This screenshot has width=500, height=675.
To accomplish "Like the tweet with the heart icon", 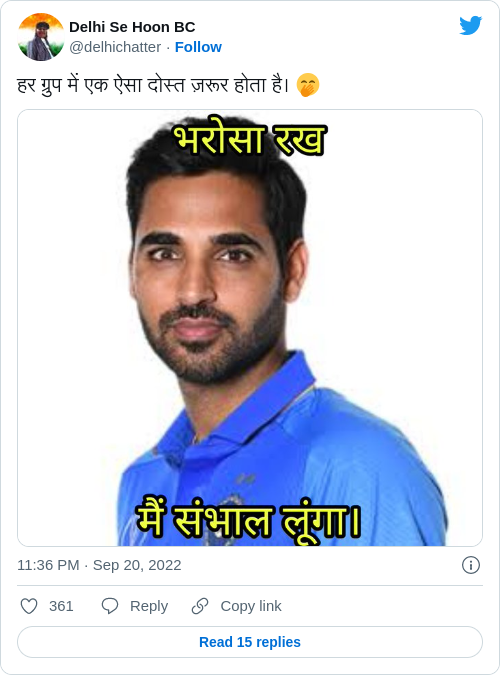I will (29, 606).
